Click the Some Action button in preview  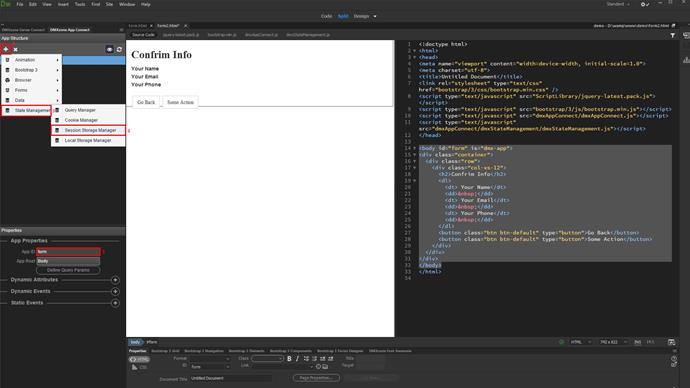pos(180,102)
